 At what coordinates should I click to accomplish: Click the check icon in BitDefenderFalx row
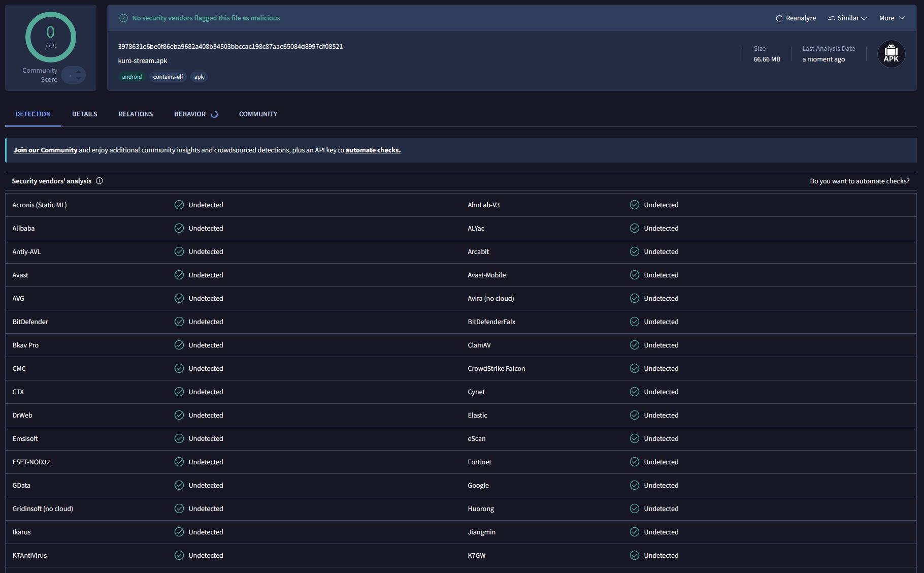point(635,322)
